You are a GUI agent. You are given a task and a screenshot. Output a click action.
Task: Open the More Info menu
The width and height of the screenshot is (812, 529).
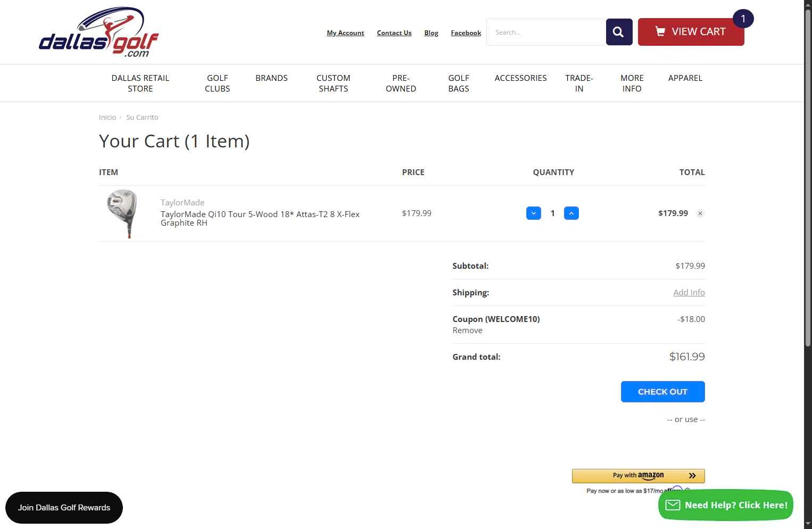coord(632,83)
